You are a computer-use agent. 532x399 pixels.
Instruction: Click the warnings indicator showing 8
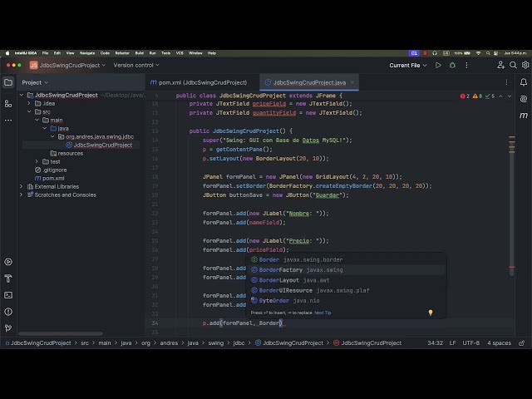477,96
